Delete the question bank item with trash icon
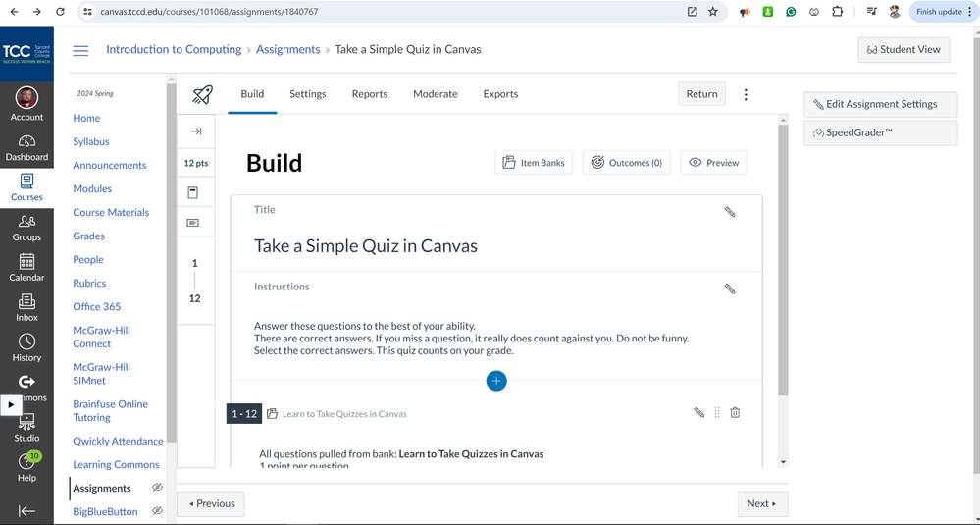The image size is (980, 525). (735, 413)
